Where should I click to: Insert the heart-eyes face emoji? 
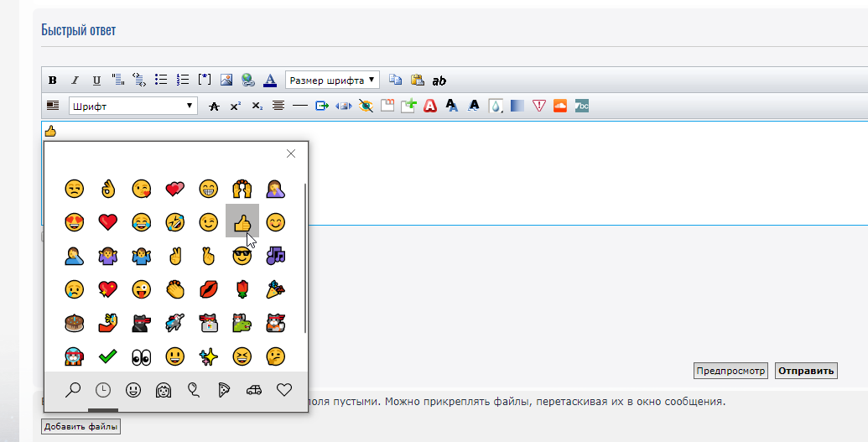(x=74, y=222)
